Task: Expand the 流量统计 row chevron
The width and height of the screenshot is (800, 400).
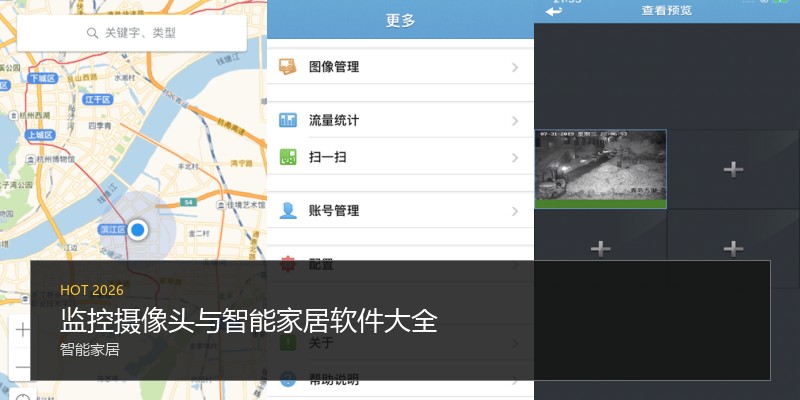Action: (515, 121)
